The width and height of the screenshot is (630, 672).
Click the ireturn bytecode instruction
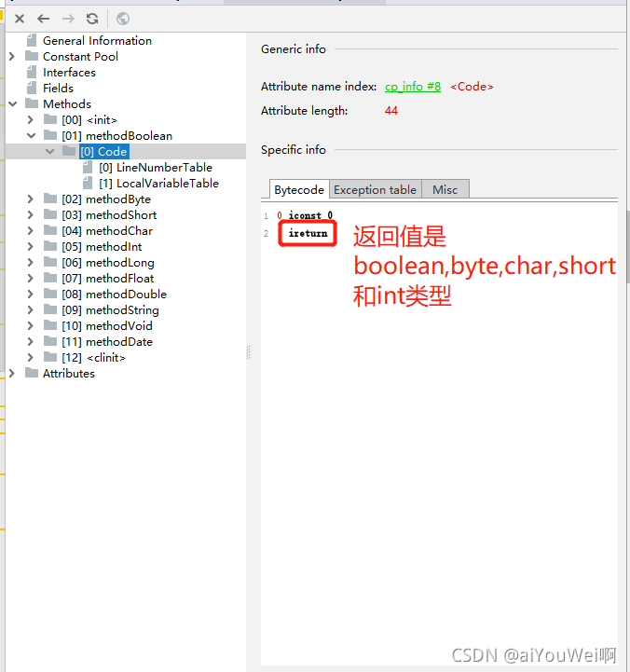(308, 234)
